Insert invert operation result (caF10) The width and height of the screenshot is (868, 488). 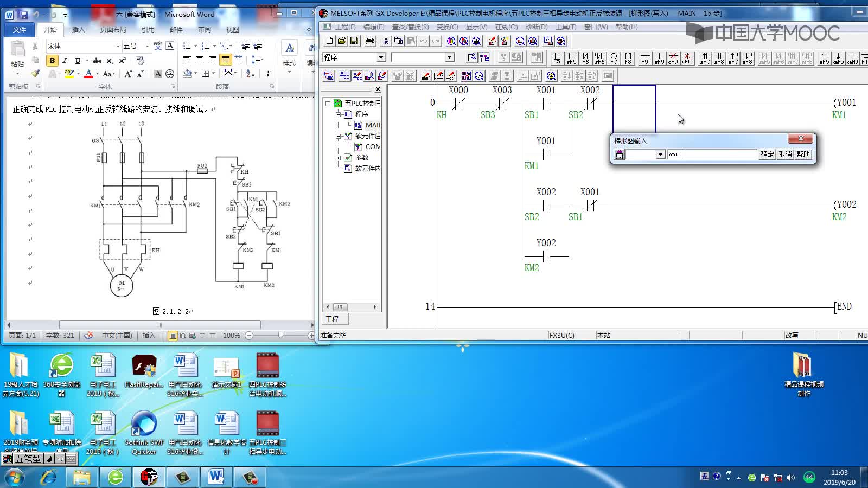(852, 58)
